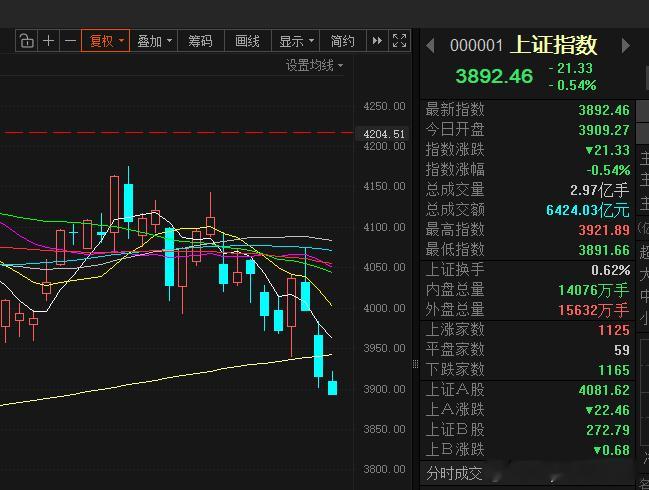Viewport: 649px width, 490px height.
Task: Click the 上证A股 value 4081.62
Action: click(604, 390)
